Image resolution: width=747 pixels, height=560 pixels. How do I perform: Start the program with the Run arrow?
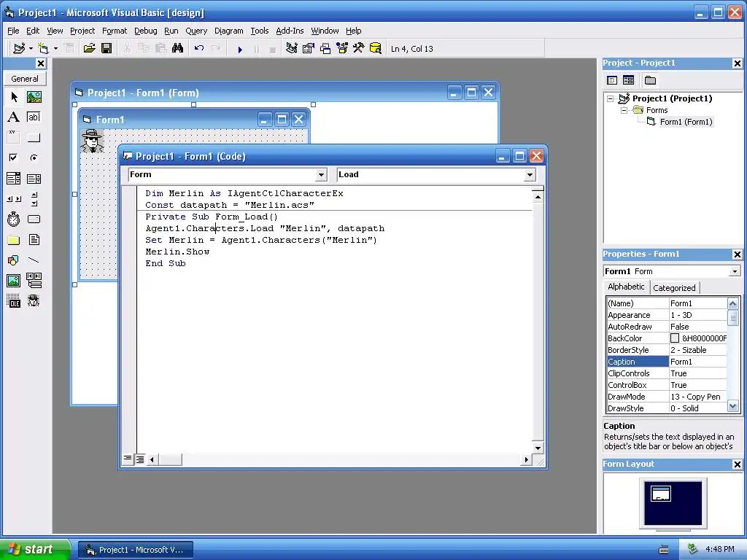pyautogui.click(x=240, y=49)
